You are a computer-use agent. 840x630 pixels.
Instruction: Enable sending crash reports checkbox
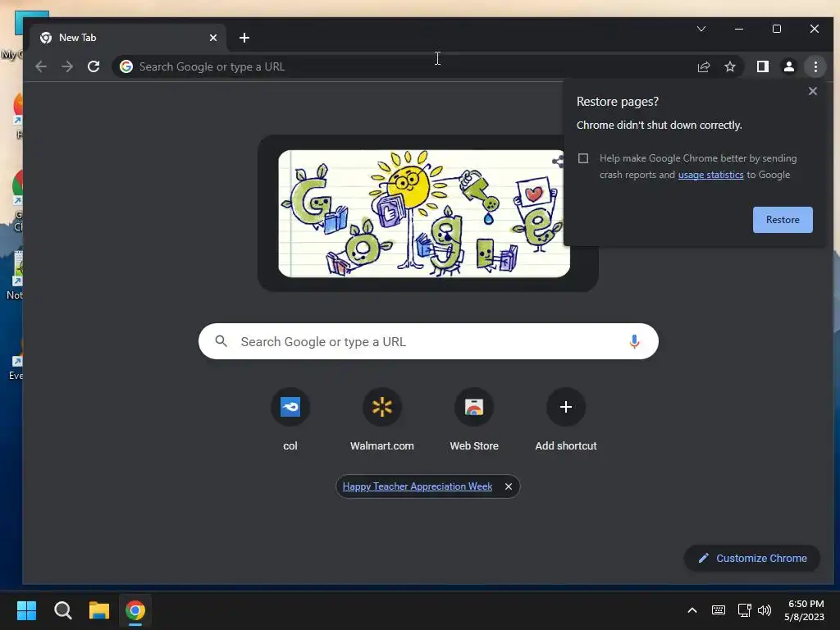pos(583,158)
